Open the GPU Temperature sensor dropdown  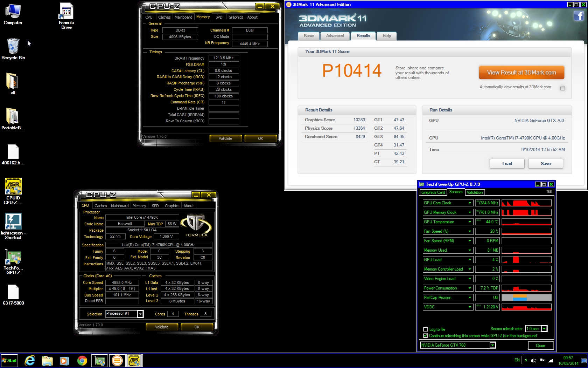click(x=470, y=222)
